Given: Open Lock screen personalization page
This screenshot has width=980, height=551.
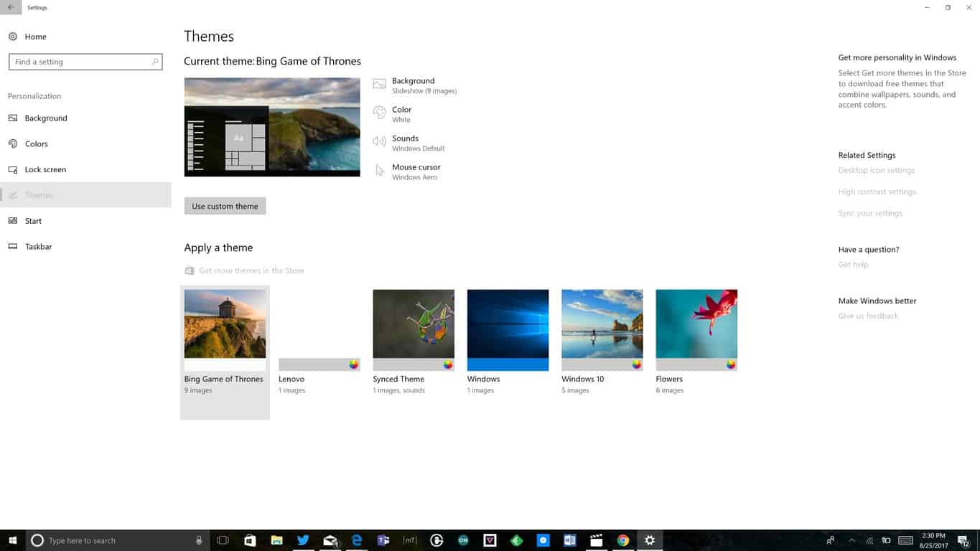Looking at the screenshot, I should [x=45, y=170].
